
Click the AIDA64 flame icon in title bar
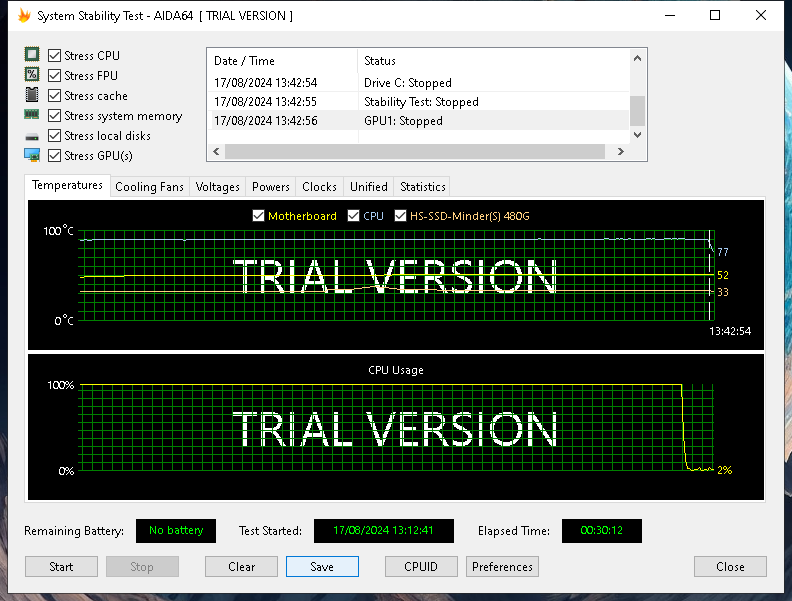coord(24,16)
